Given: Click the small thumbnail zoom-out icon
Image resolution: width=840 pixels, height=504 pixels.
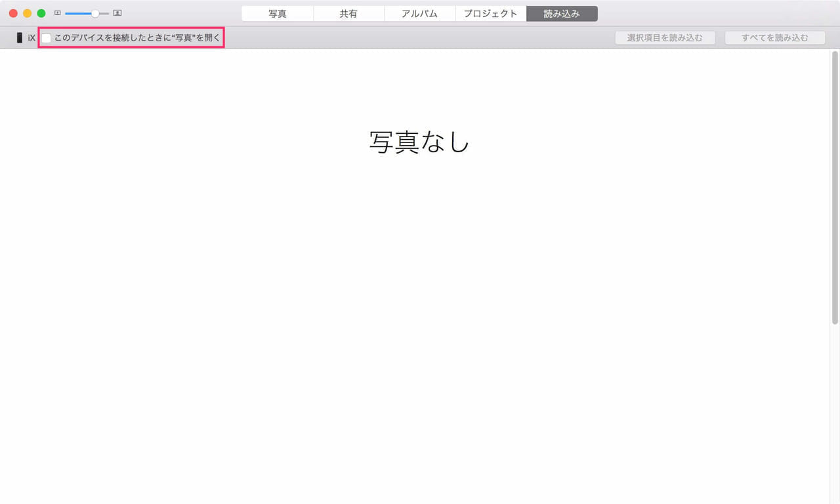Looking at the screenshot, I should (58, 13).
